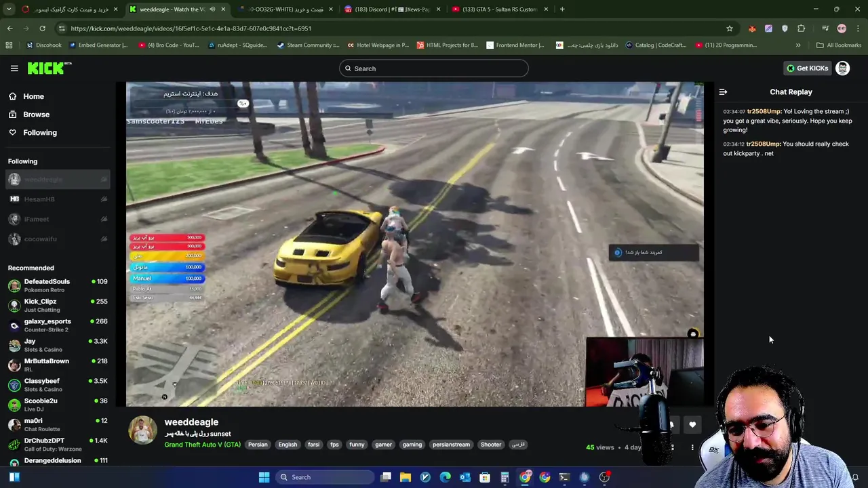Image resolution: width=868 pixels, height=488 pixels.
Task: Open the Following page
Action: [x=40, y=133]
